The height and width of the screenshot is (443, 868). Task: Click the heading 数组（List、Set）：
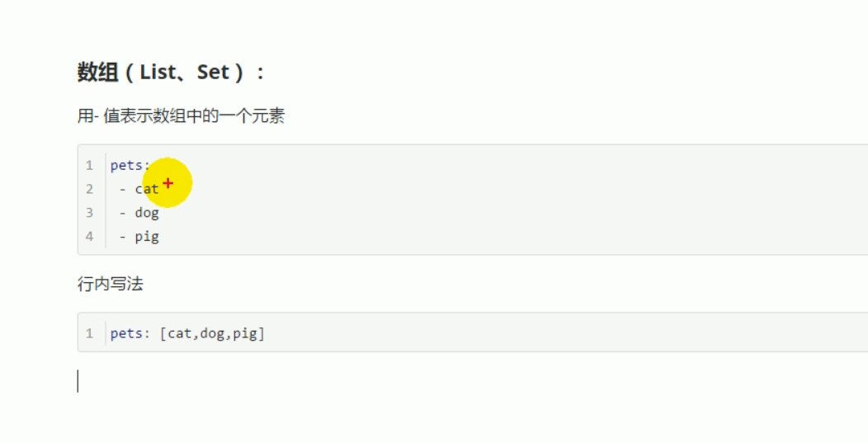point(171,73)
